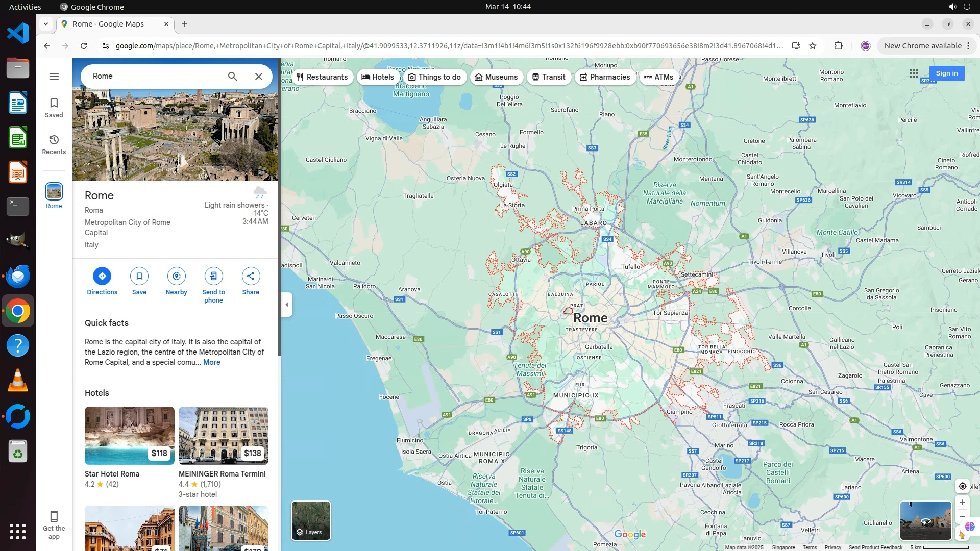Click the Nearby icon button
Screen dimensions: 980x551
click(176, 276)
